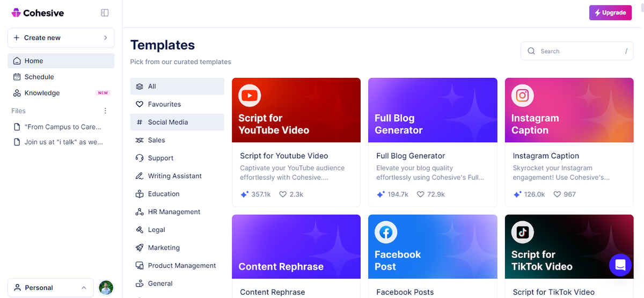Select the HR Management category
This screenshot has height=298, width=644.
tap(177, 212)
